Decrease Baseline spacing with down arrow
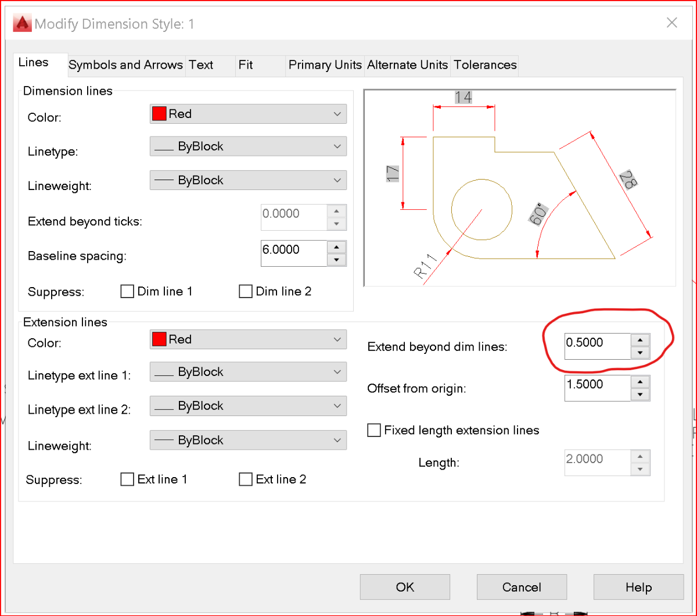This screenshot has height=616, width=697. [x=336, y=260]
